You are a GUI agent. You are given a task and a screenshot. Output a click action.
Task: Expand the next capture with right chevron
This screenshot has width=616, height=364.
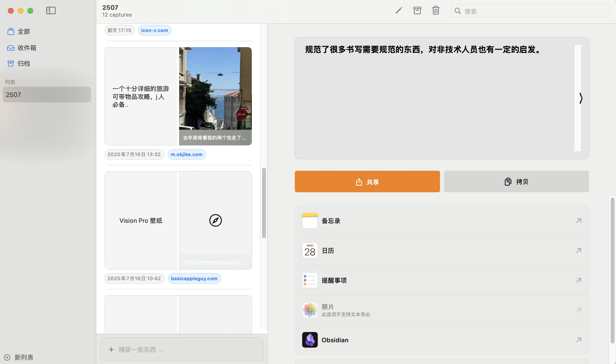[581, 98]
